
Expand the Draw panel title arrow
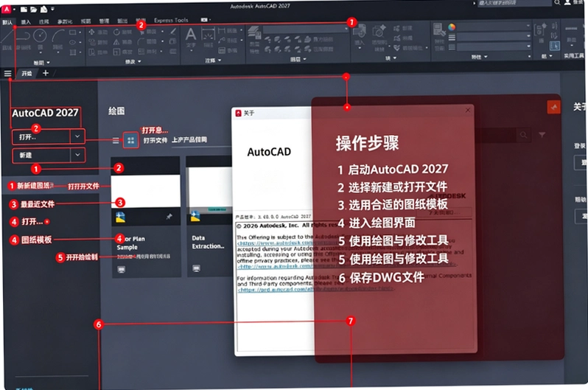pos(49,63)
